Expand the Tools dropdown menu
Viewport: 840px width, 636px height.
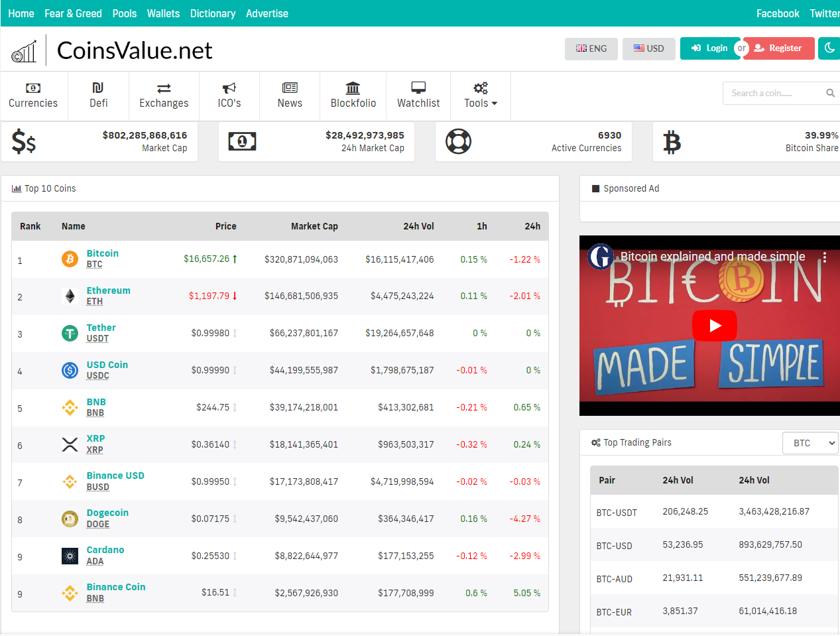pyautogui.click(x=481, y=96)
